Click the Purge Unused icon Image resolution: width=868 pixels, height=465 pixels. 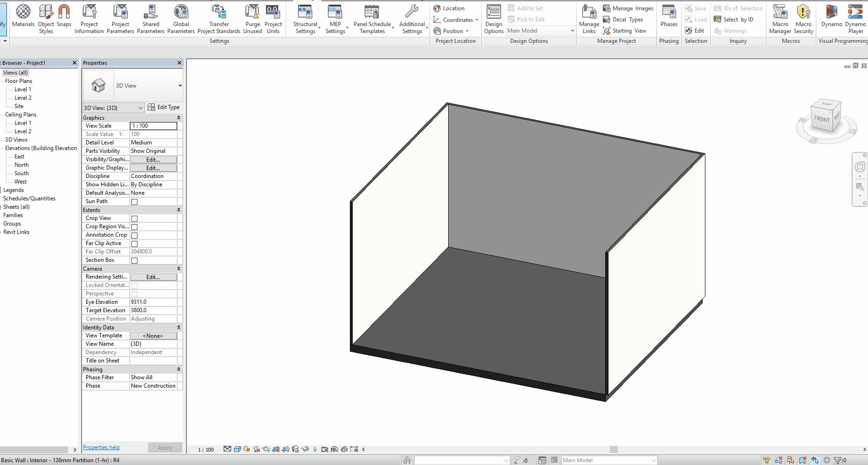pos(252,18)
